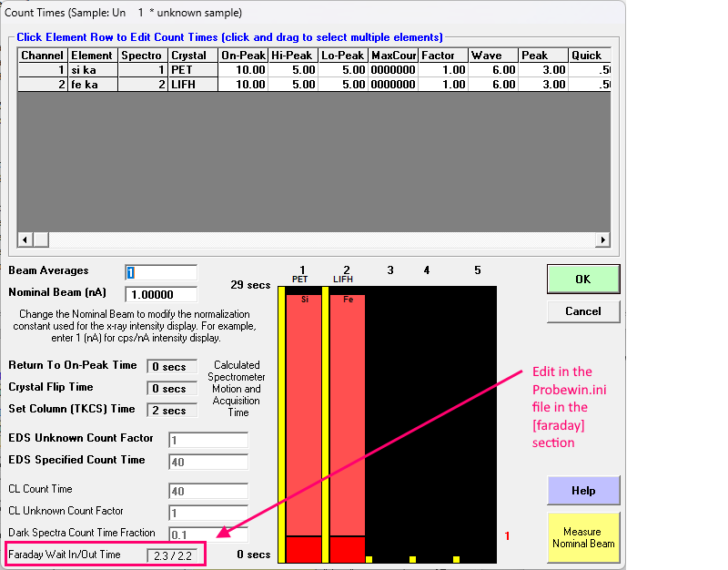
Task: Open the Help button
Action: [x=582, y=491]
